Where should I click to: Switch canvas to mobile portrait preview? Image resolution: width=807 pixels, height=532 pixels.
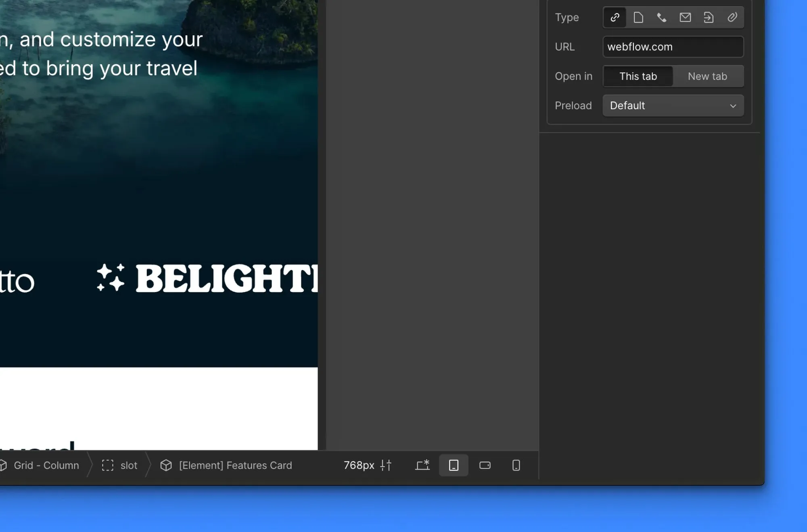click(516, 465)
